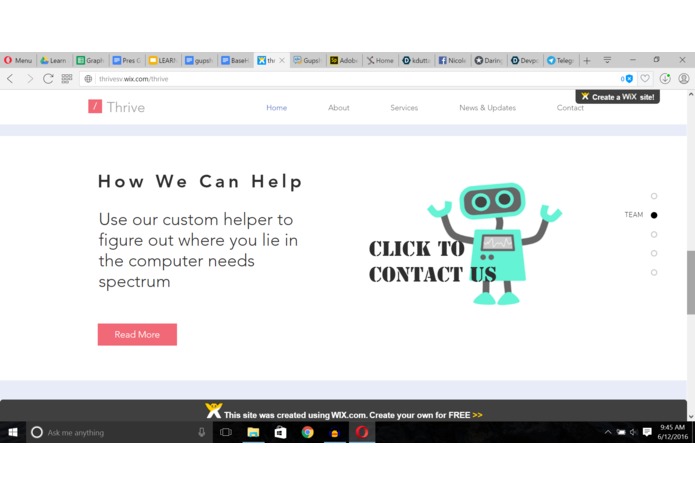Go back to the previous page
This screenshot has height=494, width=695.
[11, 79]
